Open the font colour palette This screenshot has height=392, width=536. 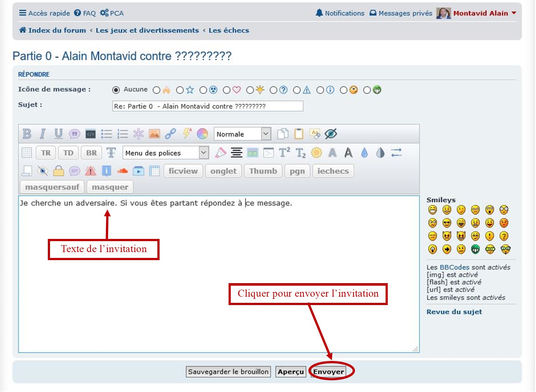pos(202,134)
